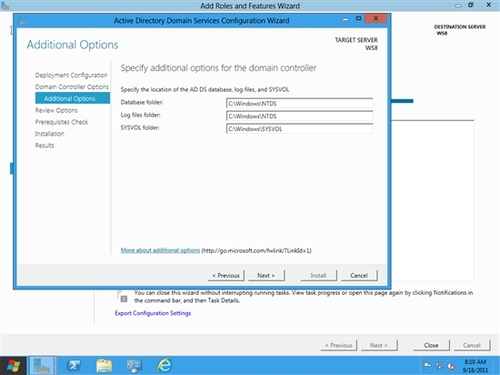Image resolution: width=500 pixels, height=375 pixels.
Task: Open File Explorer folder icon
Action: (x=104, y=366)
